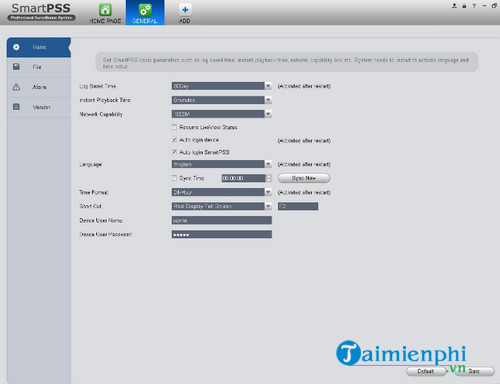
Task: Enable the Sync Time checkbox
Action: pos(174,178)
